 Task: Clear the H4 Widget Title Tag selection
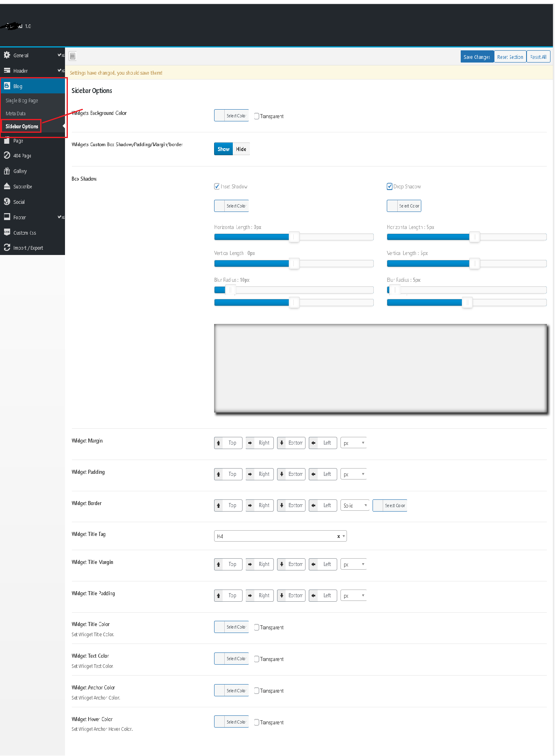pos(338,536)
